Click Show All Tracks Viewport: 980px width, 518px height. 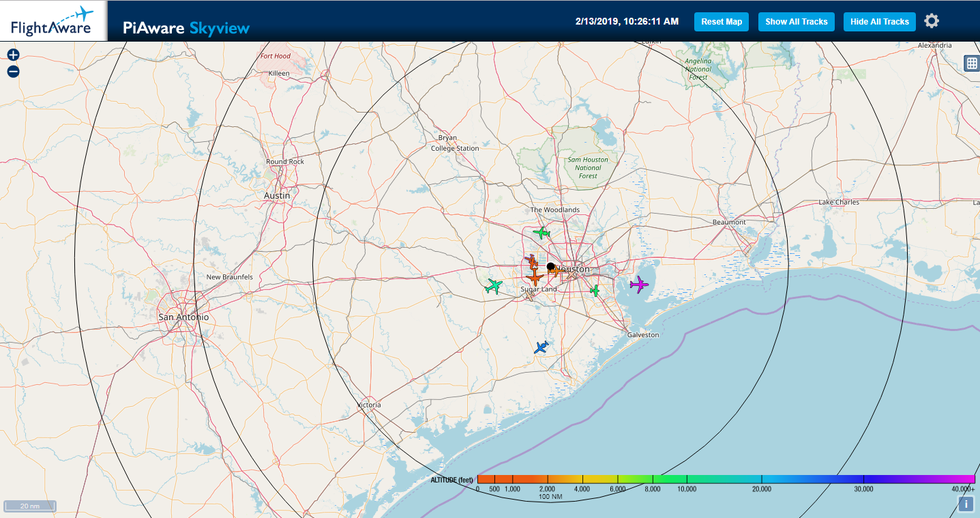[796, 22]
